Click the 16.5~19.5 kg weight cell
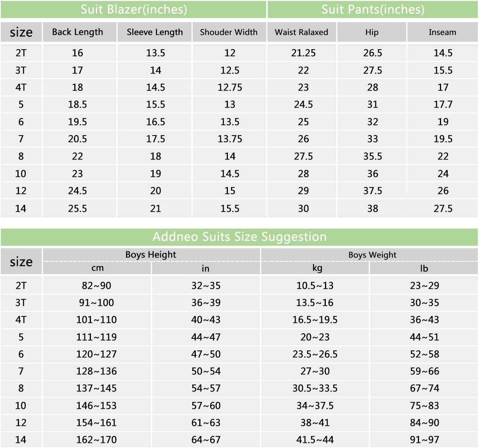The width and height of the screenshot is (479, 448). coord(315,320)
